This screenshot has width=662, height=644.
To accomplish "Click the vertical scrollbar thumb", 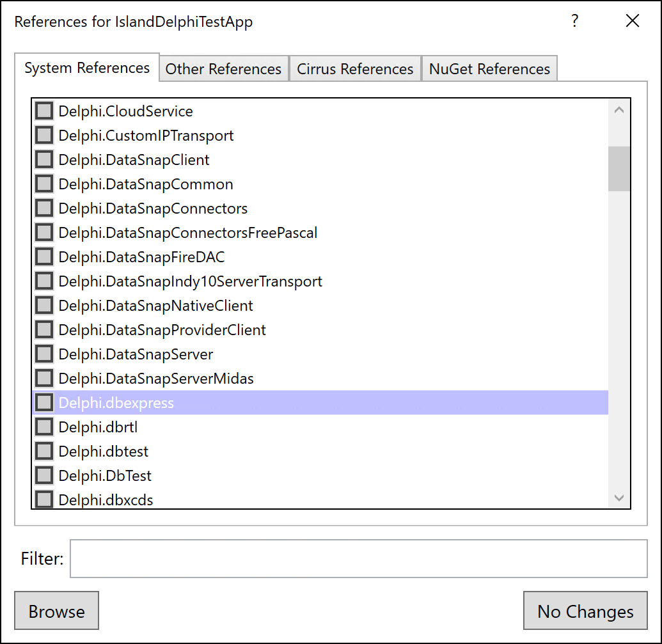I will tap(619, 169).
